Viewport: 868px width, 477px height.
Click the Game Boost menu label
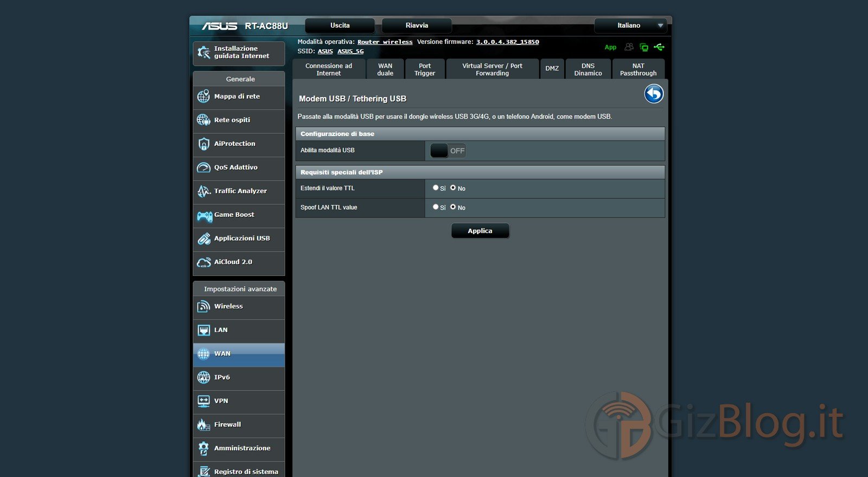(234, 215)
